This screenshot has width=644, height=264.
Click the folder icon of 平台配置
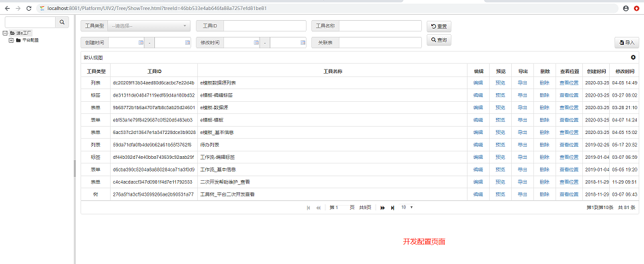click(19, 40)
